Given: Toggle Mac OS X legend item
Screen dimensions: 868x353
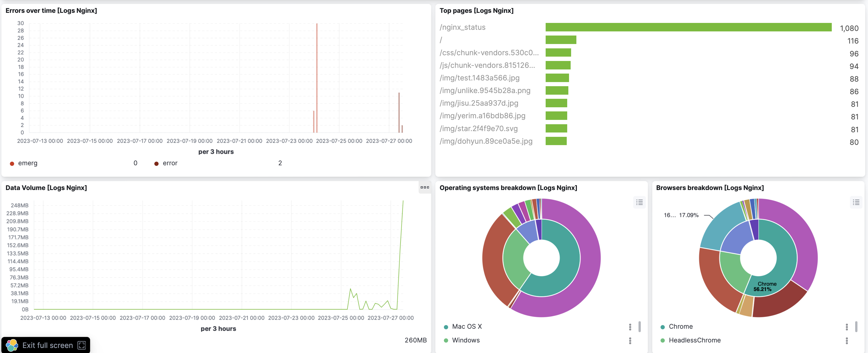Looking at the screenshot, I should (467, 326).
